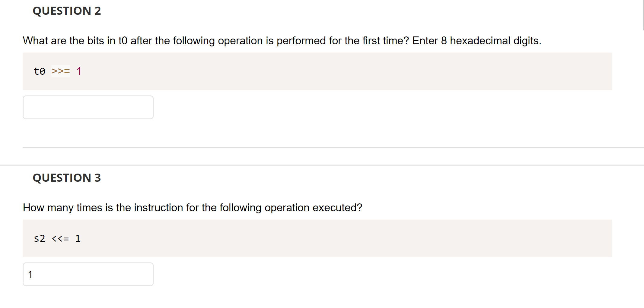This screenshot has height=308, width=644.
Task: Click the red '1' operand in Question 2 code
Action: pyautogui.click(x=79, y=71)
